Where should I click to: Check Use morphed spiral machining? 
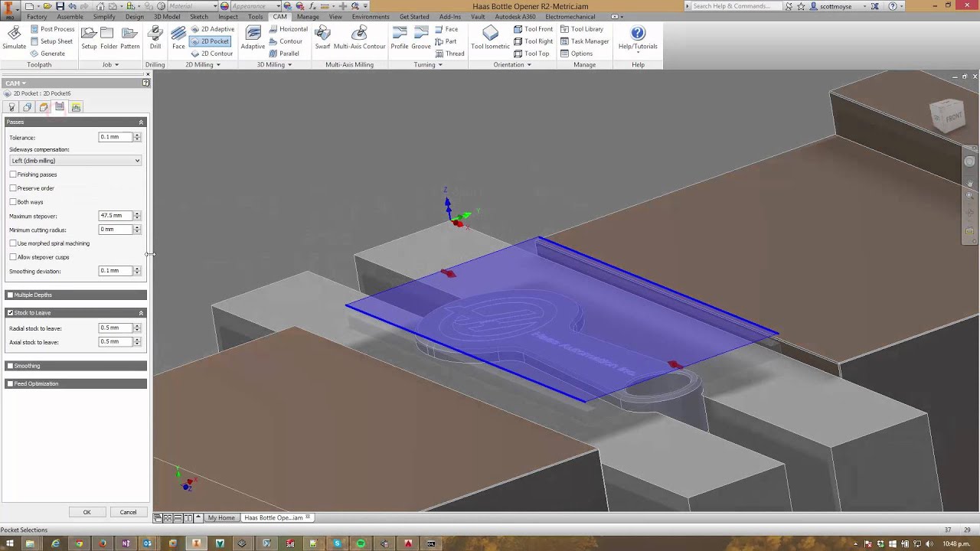tap(13, 243)
